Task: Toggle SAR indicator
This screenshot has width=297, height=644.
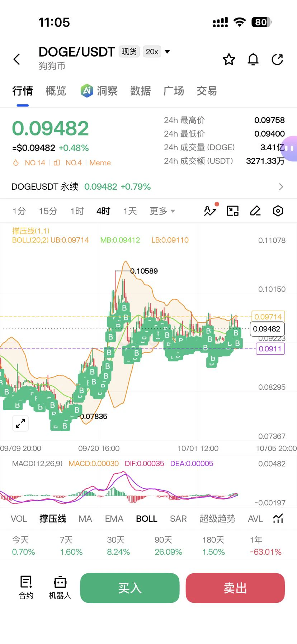Action: pyautogui.click(x=178, y=518)
